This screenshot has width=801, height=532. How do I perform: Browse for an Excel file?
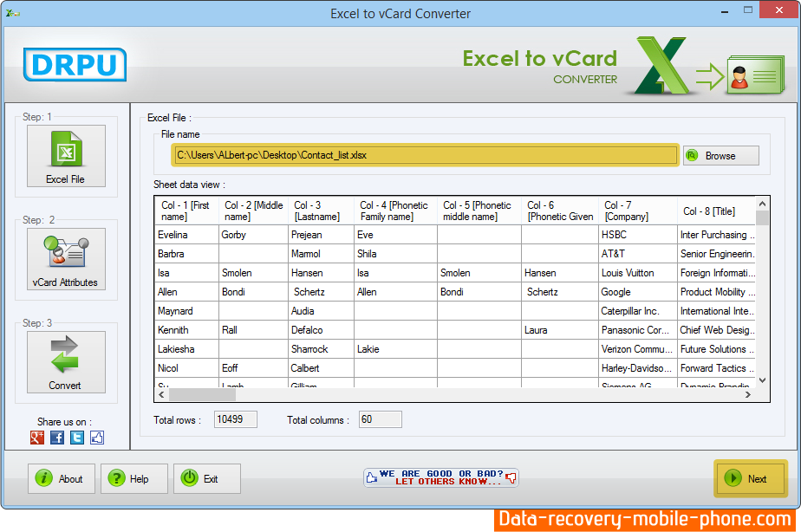[x=720, y=156]
